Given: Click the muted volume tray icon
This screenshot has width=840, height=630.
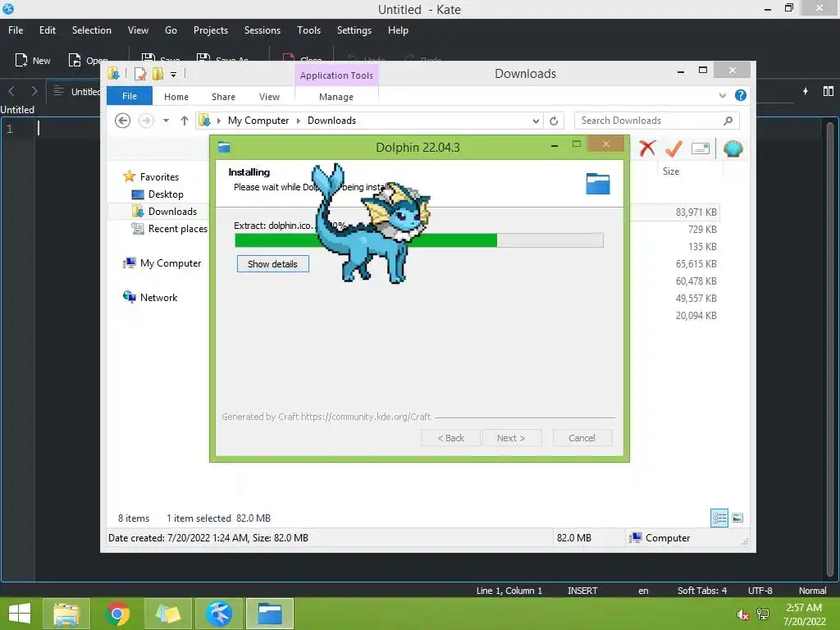Looking at the screenshot, I should pyautogui.click(x=743, y=614).
